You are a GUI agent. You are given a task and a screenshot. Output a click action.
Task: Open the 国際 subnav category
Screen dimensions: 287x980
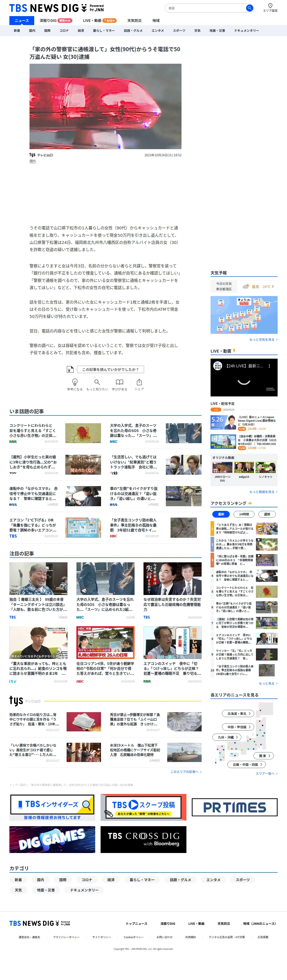[x=47, y=30]
